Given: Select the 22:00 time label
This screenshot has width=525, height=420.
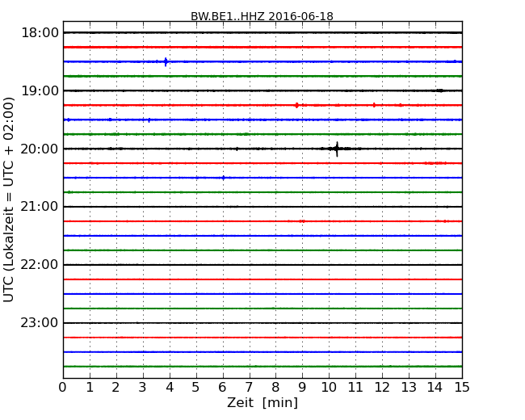Looking at the screenshot, I should [40, 265].
